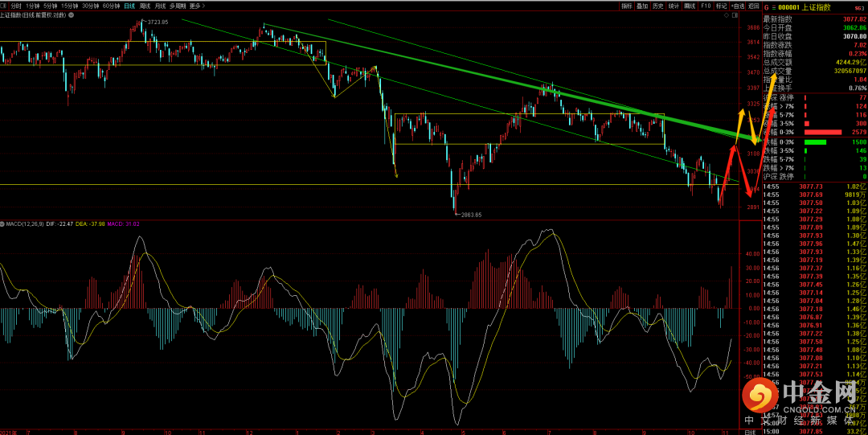The image size is (868, 435).
Task: Select the 周线 weekly chart
Action: [x=145, y=5]
